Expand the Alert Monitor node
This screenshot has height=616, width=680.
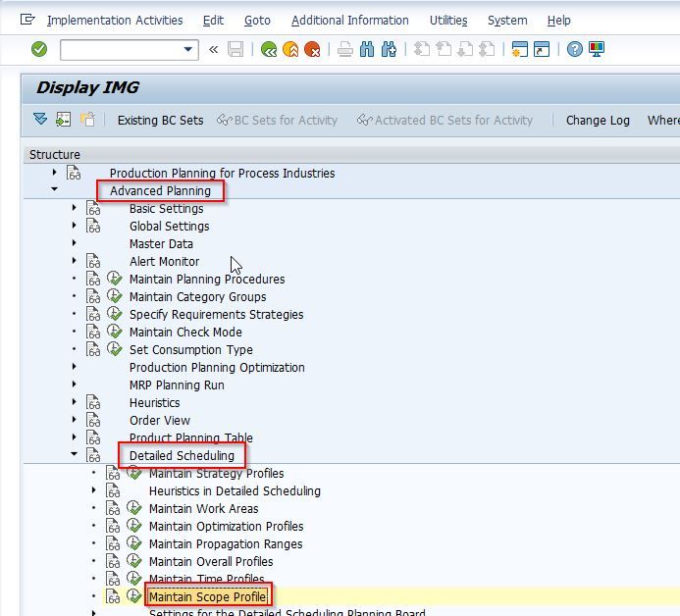point(75,261)
